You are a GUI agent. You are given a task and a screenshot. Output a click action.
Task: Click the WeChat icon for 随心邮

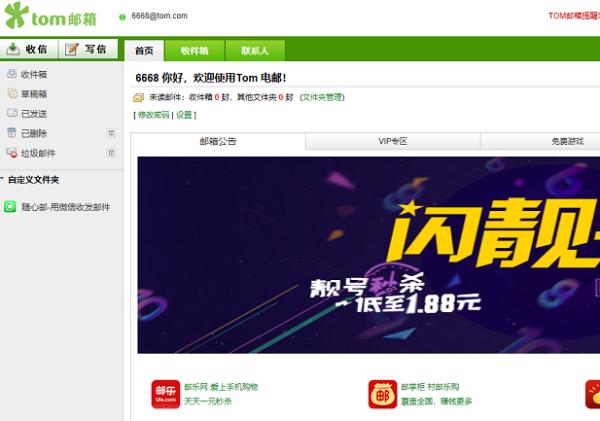pos(10,207)
